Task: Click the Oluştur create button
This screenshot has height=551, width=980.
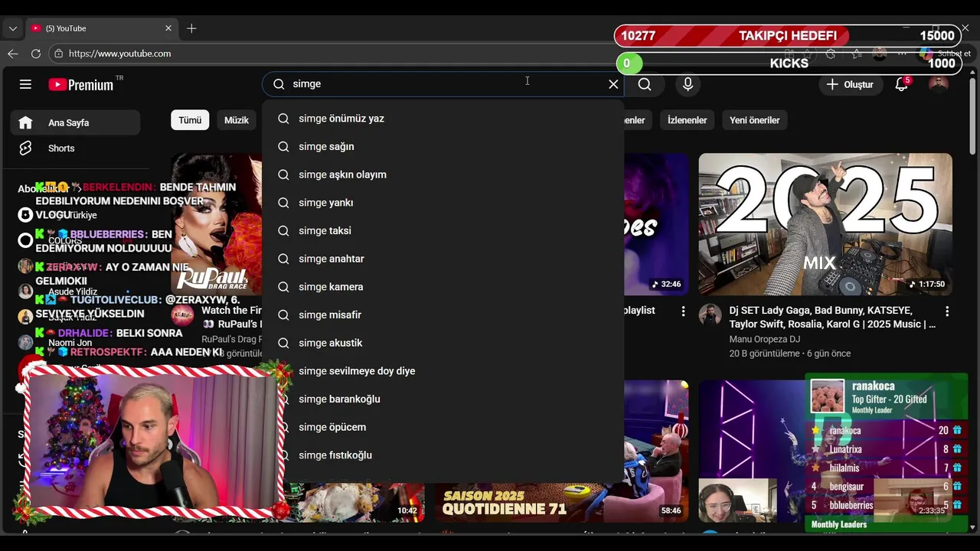Action: pyautogui.click(x=849, y=84)
